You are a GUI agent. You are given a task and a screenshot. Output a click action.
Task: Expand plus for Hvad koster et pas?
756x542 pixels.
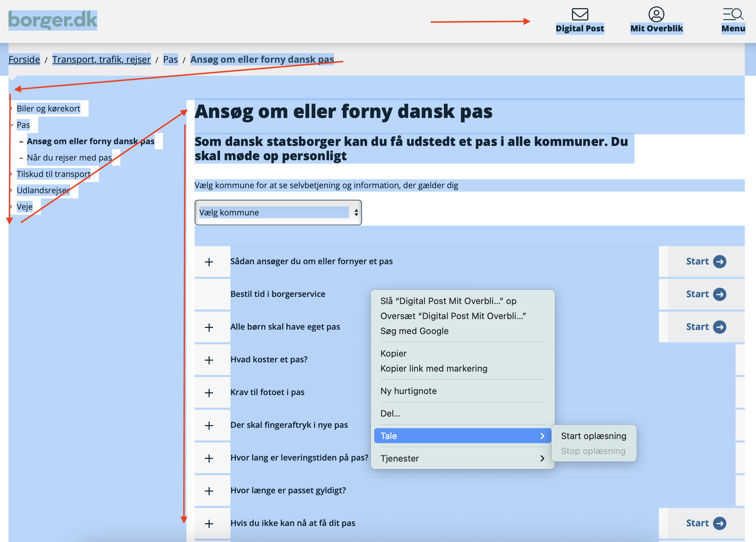click(209, 360)
